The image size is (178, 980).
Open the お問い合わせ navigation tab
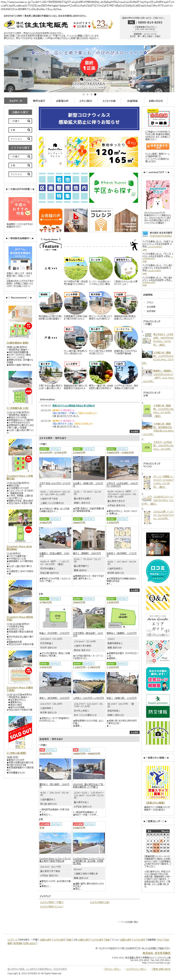coord(156,101)
